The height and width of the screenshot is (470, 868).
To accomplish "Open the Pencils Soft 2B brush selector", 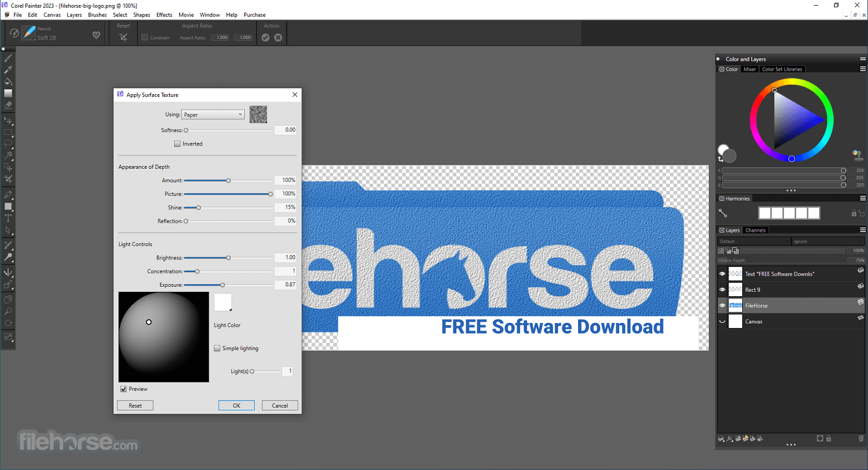I will click(x=29, y=33).
